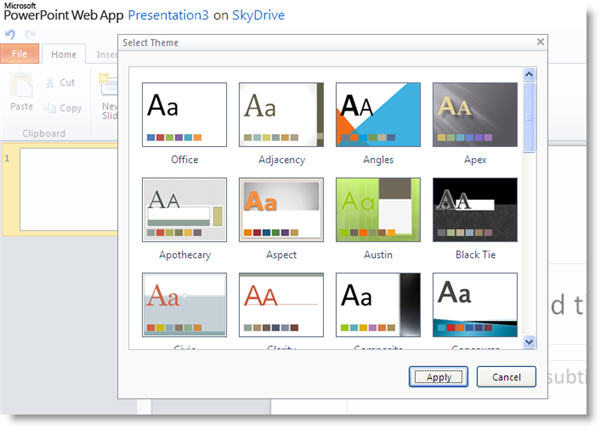Image resolution: width=600 pixels, height=428 pixels.
Task: Select the Aspect theme
Action: tap(281, 209)
